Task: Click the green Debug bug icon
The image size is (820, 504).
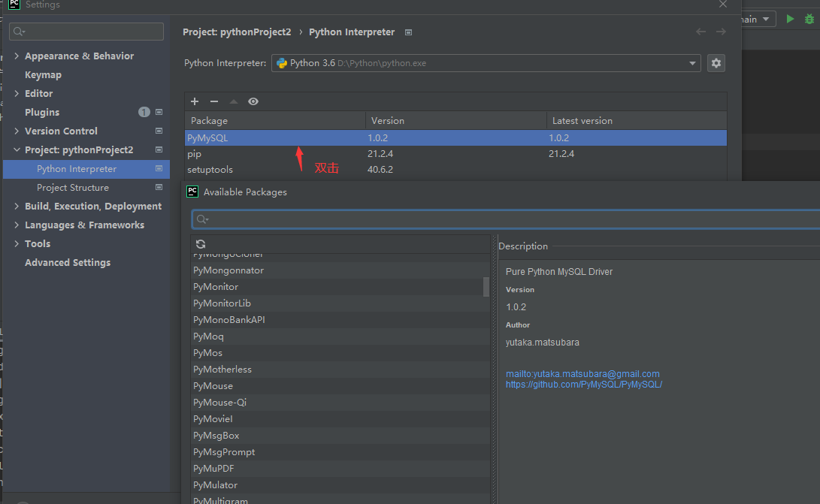Action: coord(809,19)
